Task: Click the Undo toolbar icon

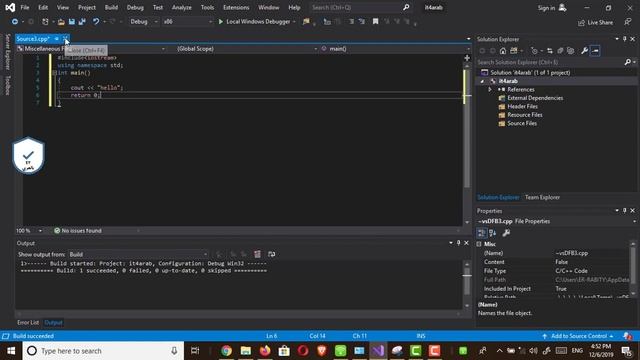Action: pyautogui.click(x=96, y=22)
